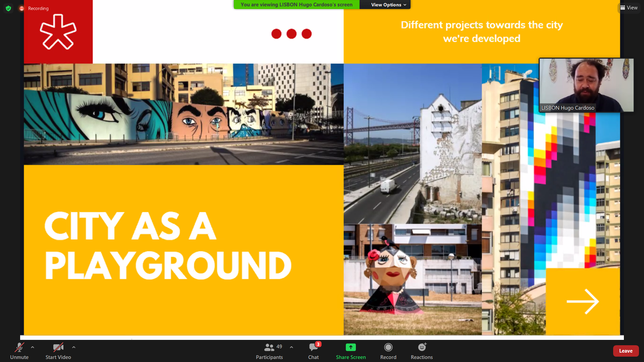Expand video options chevron beside Start Video
The image size is (644, 362).
(74, 347)
